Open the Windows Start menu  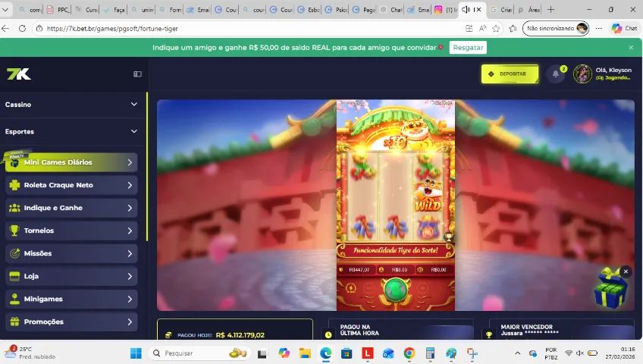(136, 353)
